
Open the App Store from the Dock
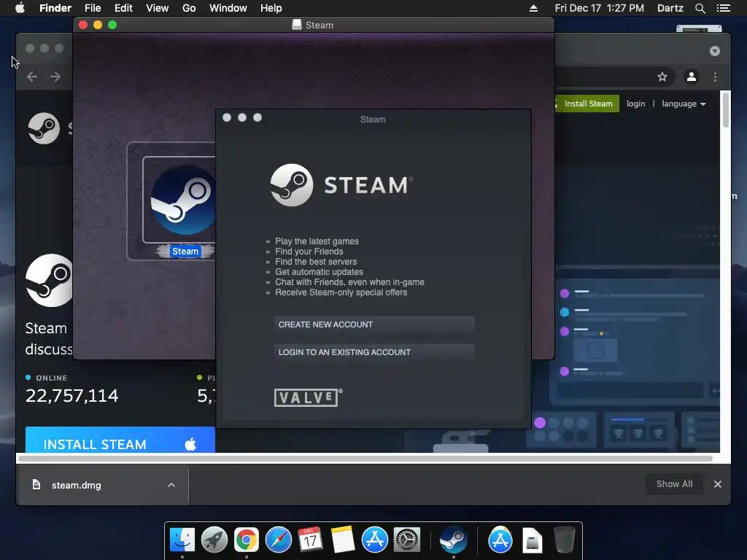[375, 540]
